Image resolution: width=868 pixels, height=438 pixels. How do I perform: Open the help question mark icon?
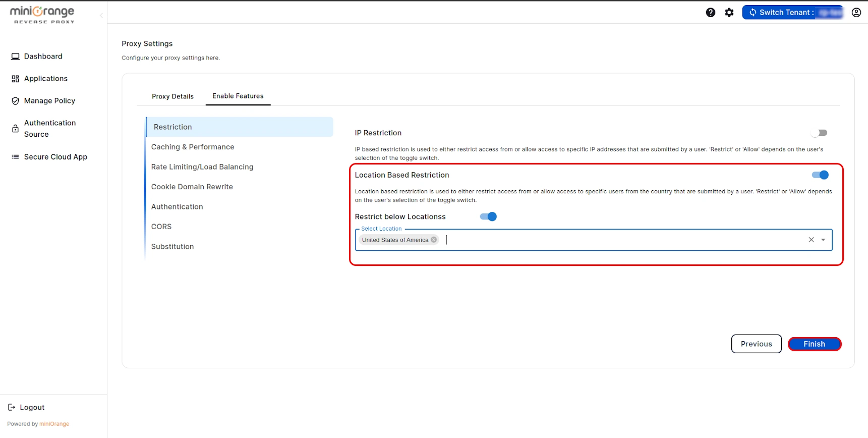pyautogui.click(x=710, y=13)
